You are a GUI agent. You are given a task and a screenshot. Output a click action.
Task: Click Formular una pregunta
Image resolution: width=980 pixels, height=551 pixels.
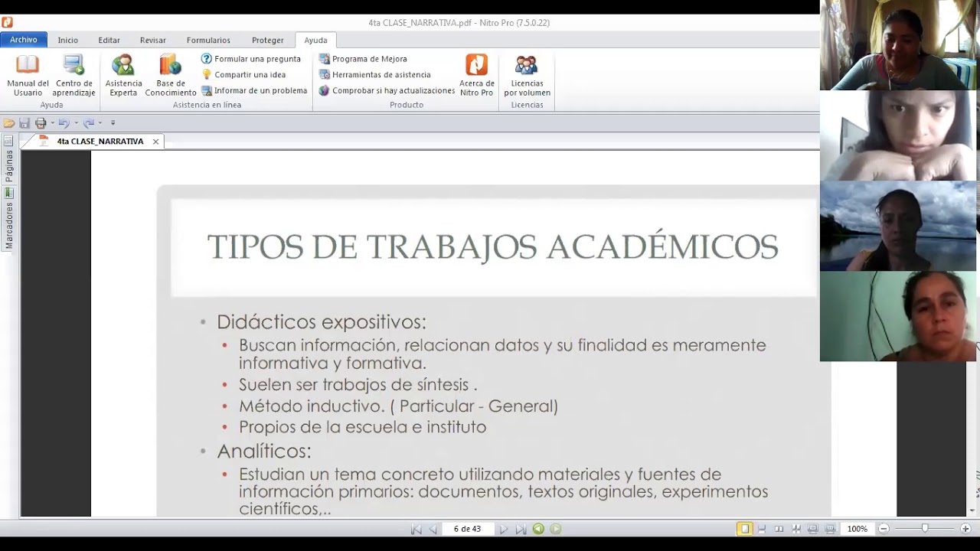tap(251, 59)
